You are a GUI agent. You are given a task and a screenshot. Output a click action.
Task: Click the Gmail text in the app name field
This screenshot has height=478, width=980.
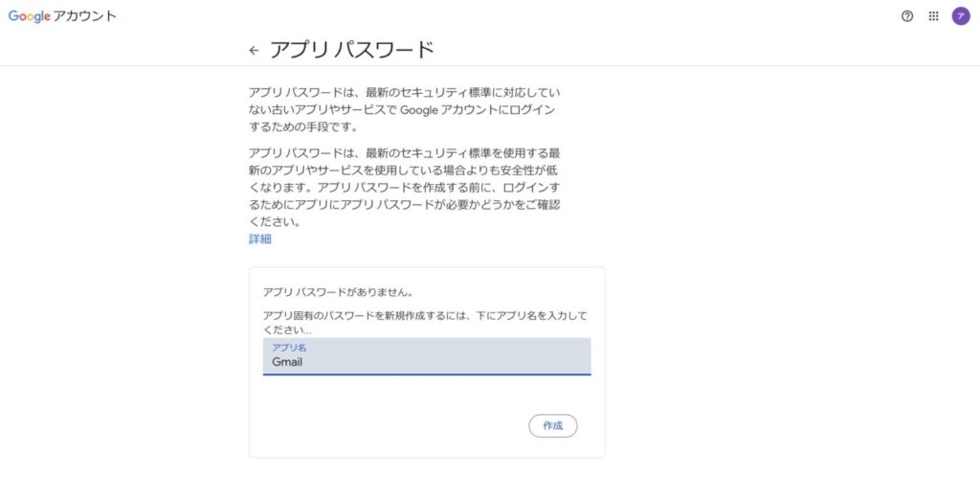coord(287,362)
